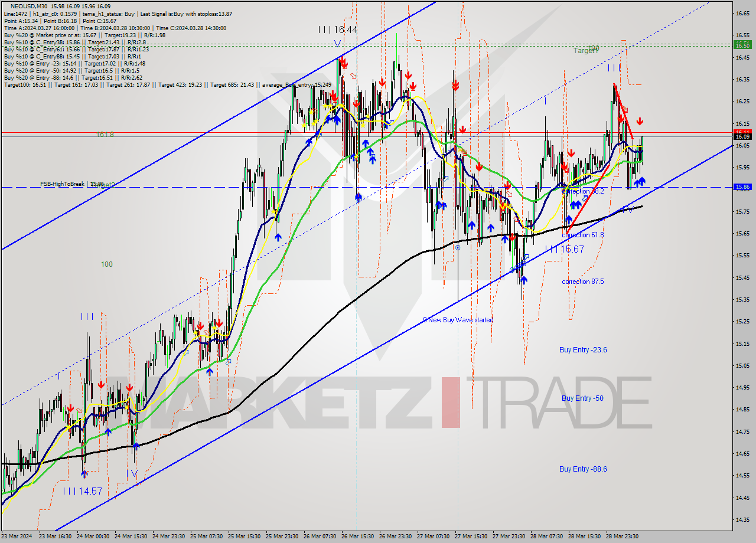Viewport: 756px width, 543px height.
Task: Select 'Target 685: 21.43' in the info text
Action: click(232, 84)
